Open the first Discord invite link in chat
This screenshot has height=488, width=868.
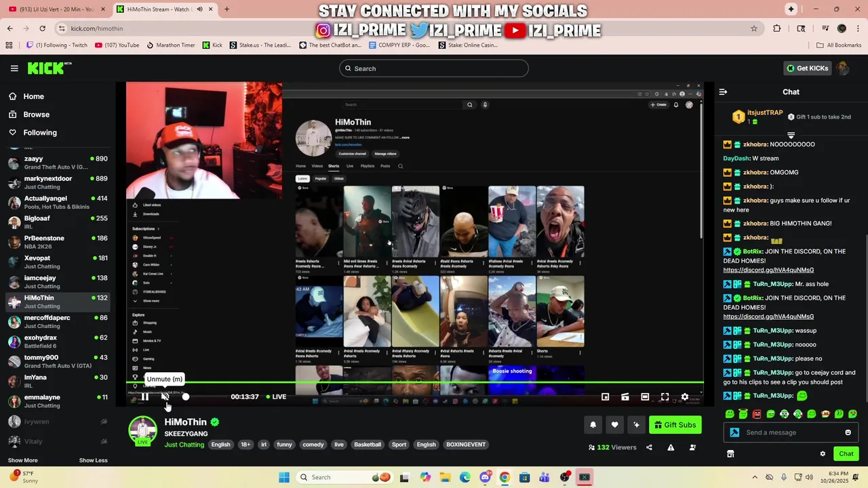point(768,270)
